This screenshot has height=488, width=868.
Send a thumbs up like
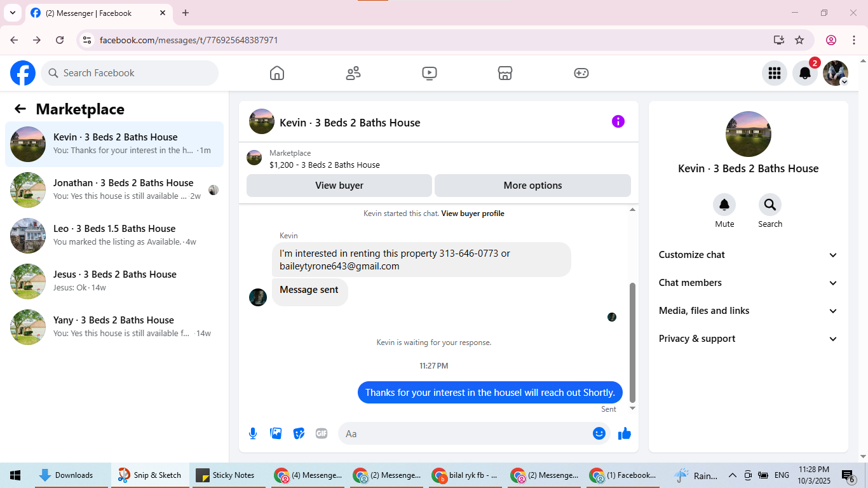(625, 433)
